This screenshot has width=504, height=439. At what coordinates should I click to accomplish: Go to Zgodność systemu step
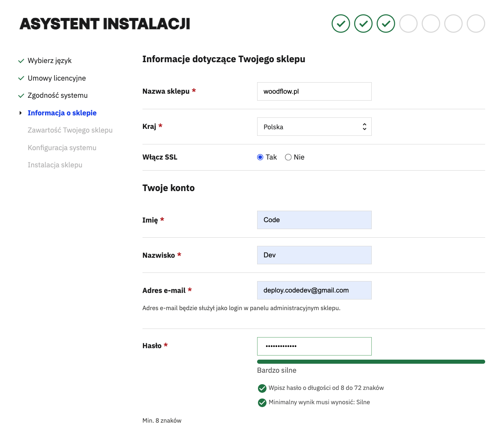click(x=58, y=95)
